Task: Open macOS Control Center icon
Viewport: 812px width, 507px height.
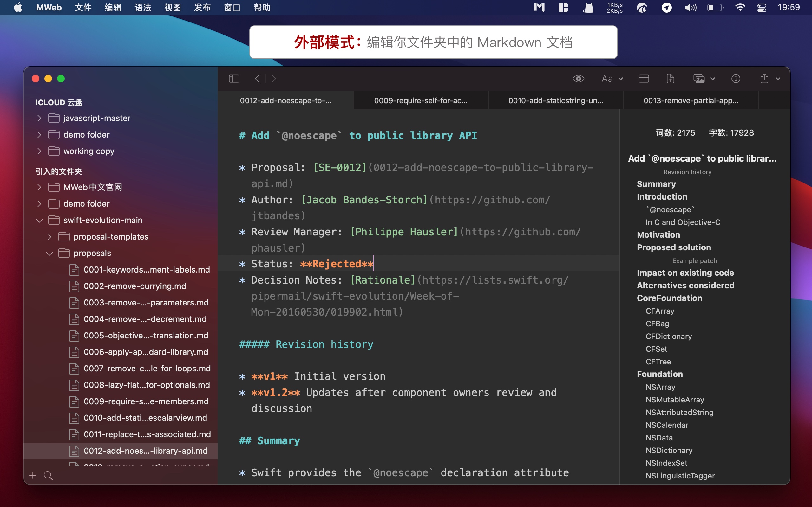Action: click(x=762, y=7)
